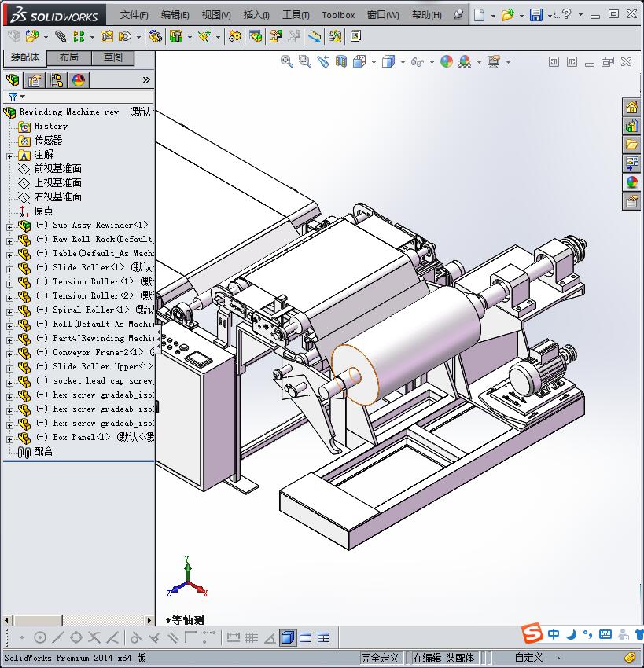Viewport: 644px width, 668px height.
Task: Open the Design Library task pane icon
Action: pos(631,126)
